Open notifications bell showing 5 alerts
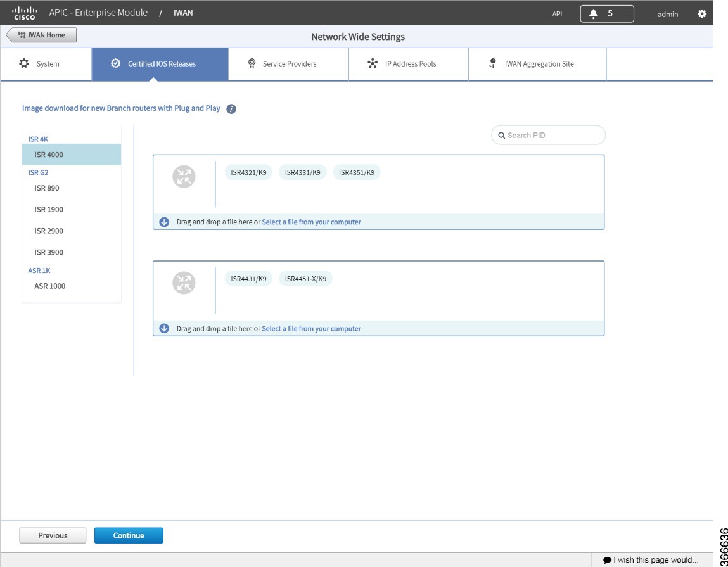This screenshot has height=567, width=728. [x=607, y=14]
